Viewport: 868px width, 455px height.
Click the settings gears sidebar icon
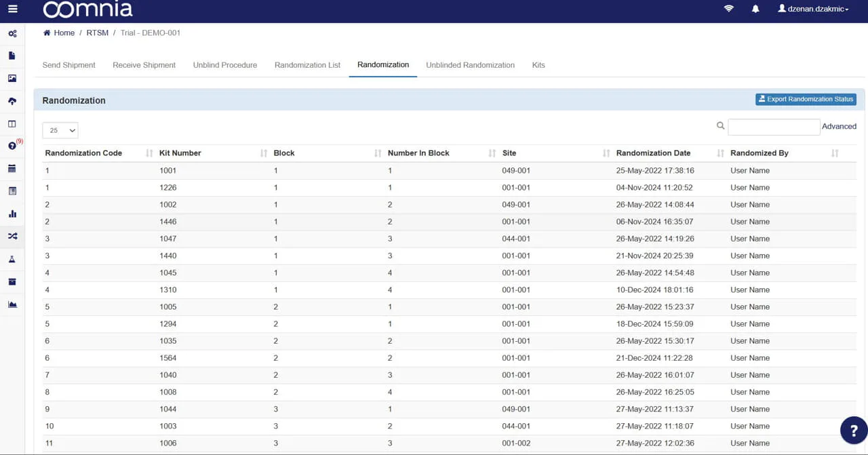pyautogui.click(x=12, y=33)
